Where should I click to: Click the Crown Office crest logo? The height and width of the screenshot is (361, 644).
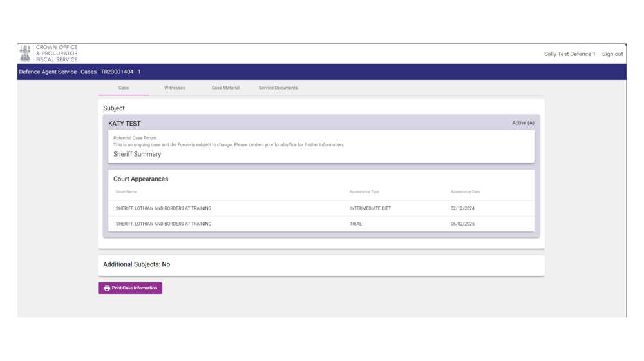(x=25, y=54)
